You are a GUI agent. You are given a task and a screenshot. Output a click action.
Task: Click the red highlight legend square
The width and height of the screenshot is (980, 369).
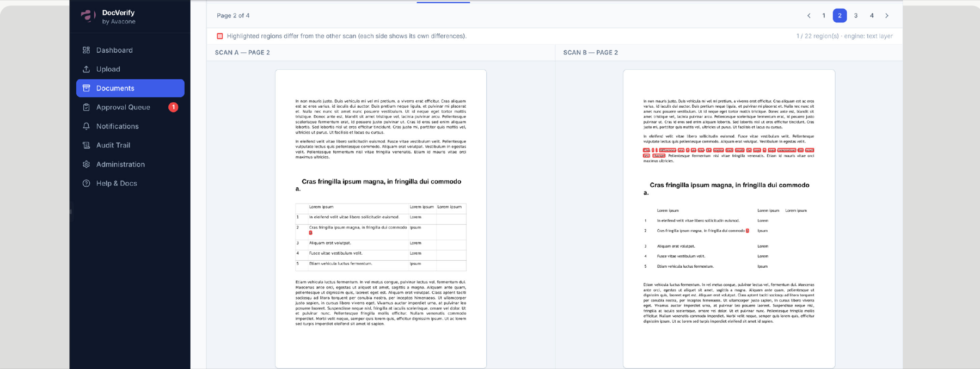(x=220, y=36)
